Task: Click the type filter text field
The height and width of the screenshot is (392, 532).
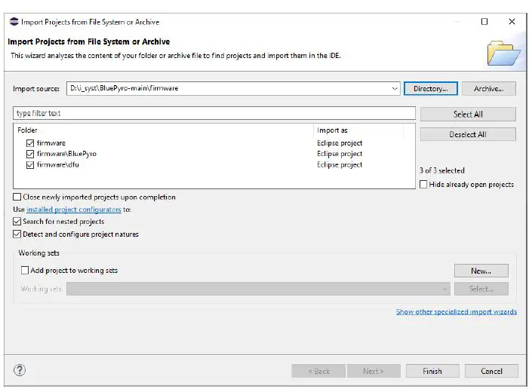Action: [214, 113]
